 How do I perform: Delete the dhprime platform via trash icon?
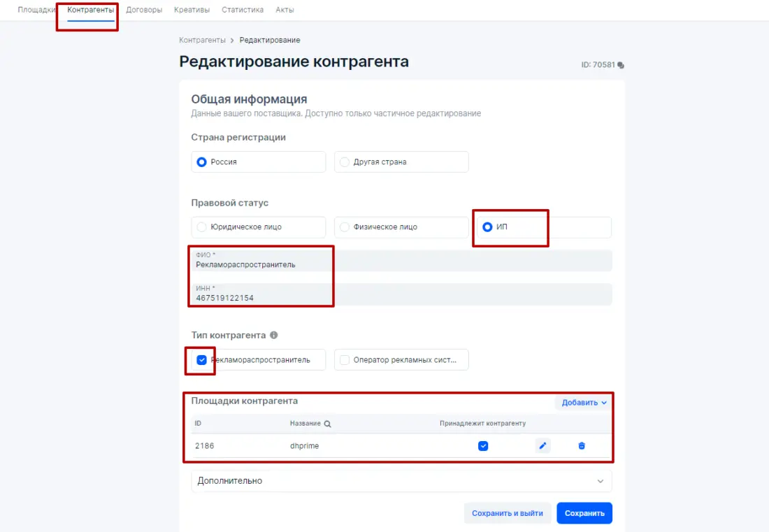click(582, 445)
